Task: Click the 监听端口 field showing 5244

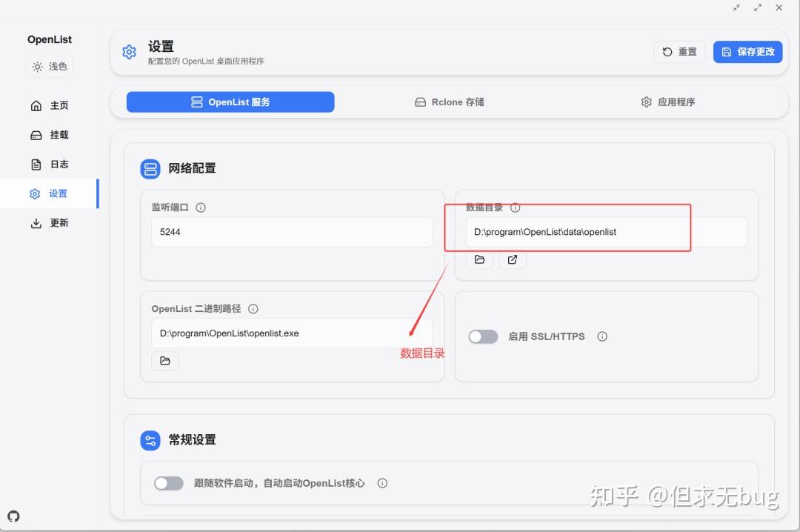Action: [292, 233]
